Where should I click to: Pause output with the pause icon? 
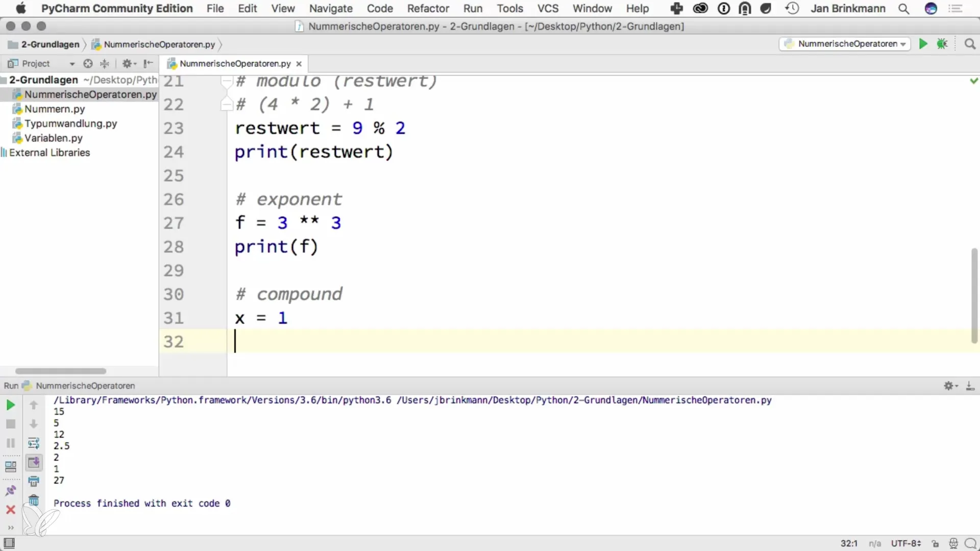coord(10,443)
